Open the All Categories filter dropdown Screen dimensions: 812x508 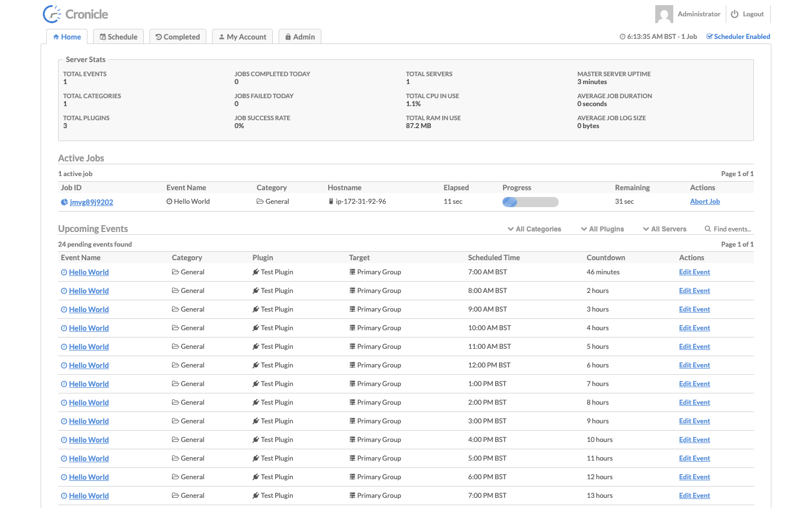pos(534,229)
